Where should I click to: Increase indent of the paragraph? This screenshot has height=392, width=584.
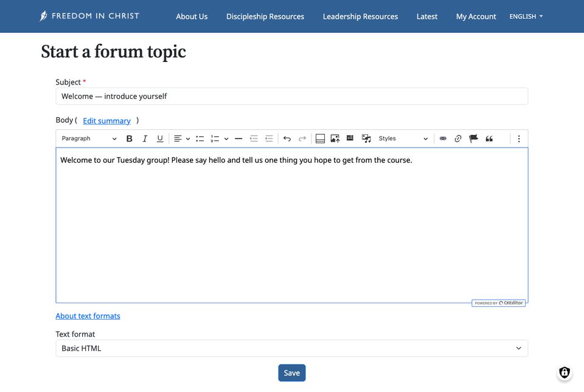coord(254,139)
